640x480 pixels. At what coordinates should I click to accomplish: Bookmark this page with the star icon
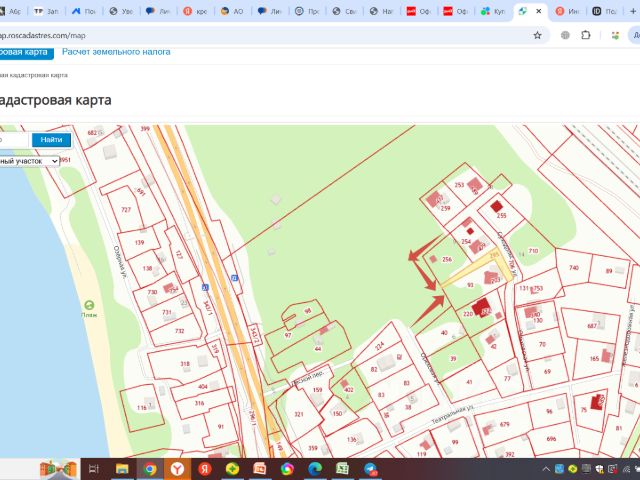pyautogui.click(x=538, y=36)
